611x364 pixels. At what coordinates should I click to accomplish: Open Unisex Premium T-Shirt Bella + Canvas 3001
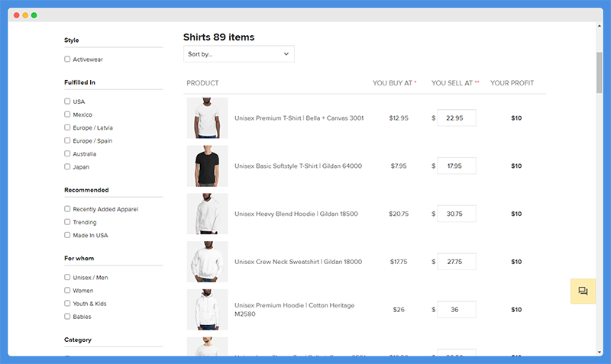click(299, 118)
